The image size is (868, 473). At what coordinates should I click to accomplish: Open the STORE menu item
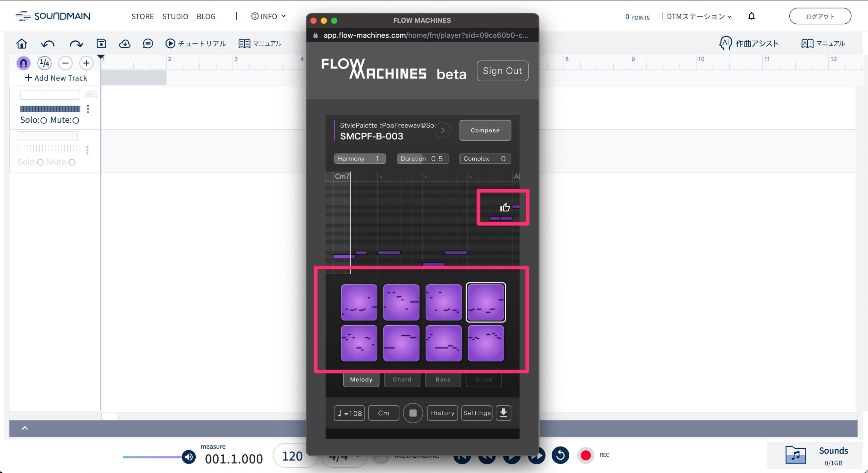coord(142,16)
